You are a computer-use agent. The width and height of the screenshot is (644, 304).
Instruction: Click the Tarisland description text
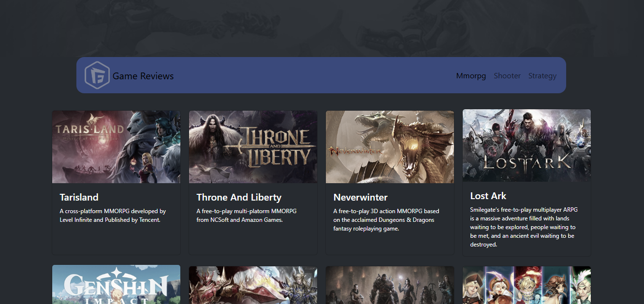point(113,216)
